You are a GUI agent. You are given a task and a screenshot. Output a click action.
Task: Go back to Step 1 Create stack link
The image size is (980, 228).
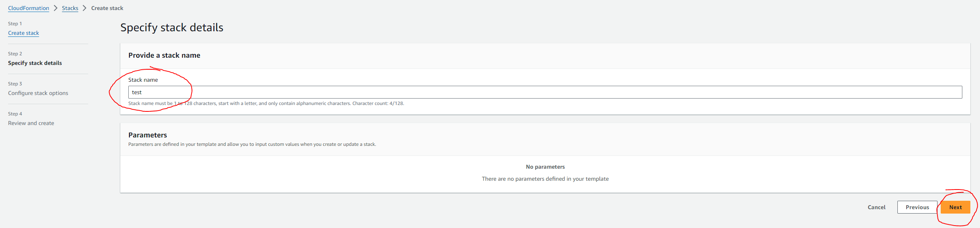click(24, 33)
